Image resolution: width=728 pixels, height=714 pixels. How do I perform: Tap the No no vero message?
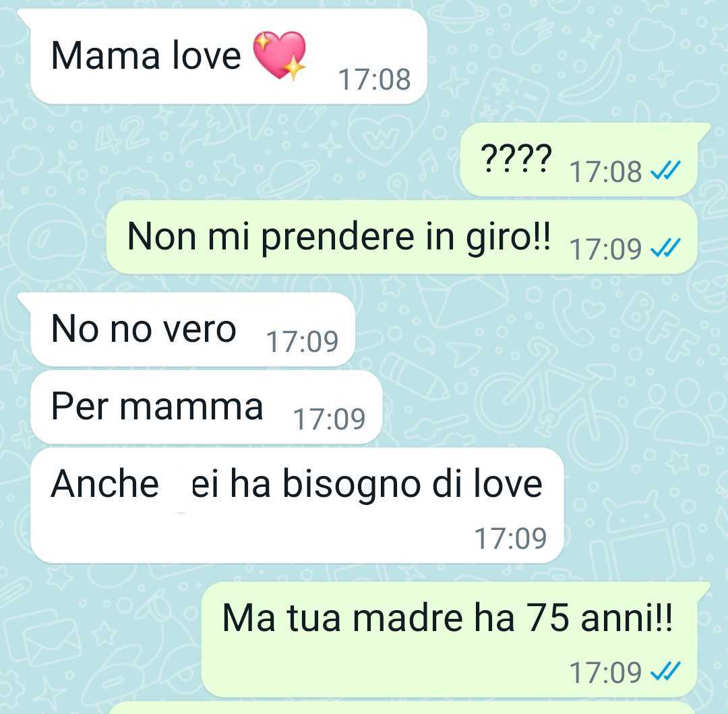pyautogui.click(x=193, y=329)
